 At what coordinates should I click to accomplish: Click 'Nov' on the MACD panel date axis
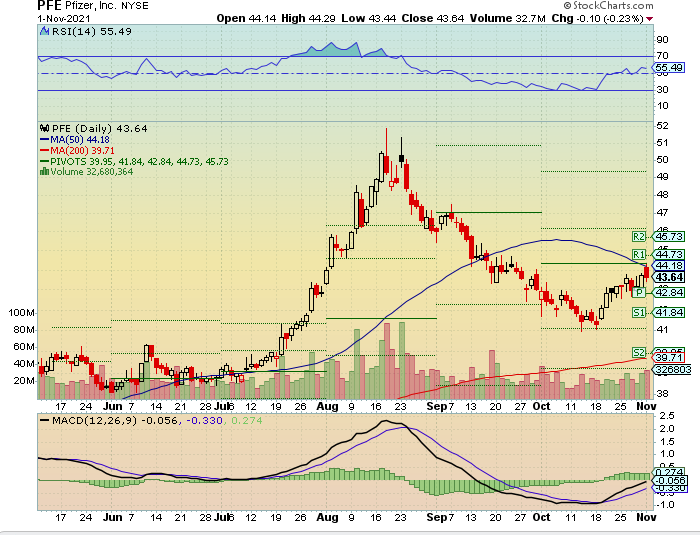point(646,518)
